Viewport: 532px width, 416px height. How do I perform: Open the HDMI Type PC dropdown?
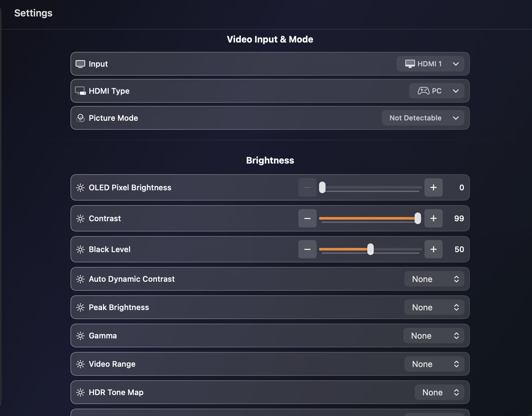(436, 91)
